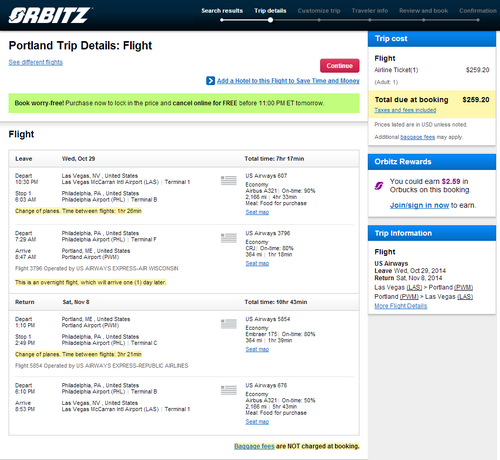Click Las Vegas (LAS) > Portland (PWM) route
Viewport: 500px width, 460px height.
[x=423, y=287]
